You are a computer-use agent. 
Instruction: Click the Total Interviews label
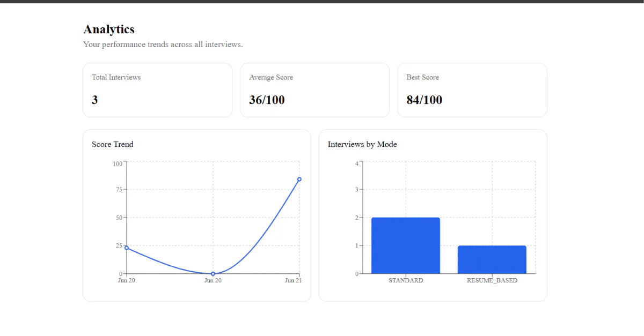click(116, 77)
